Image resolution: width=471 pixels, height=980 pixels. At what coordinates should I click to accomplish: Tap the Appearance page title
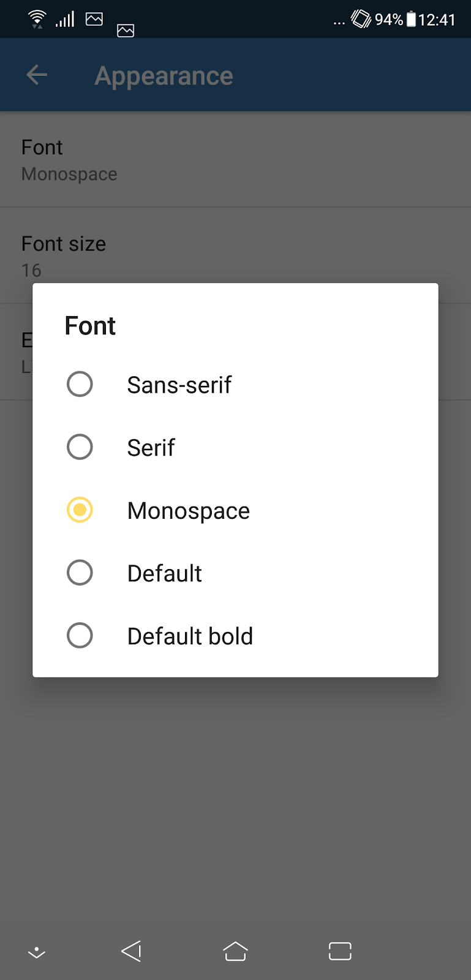[x=164, y=76]
